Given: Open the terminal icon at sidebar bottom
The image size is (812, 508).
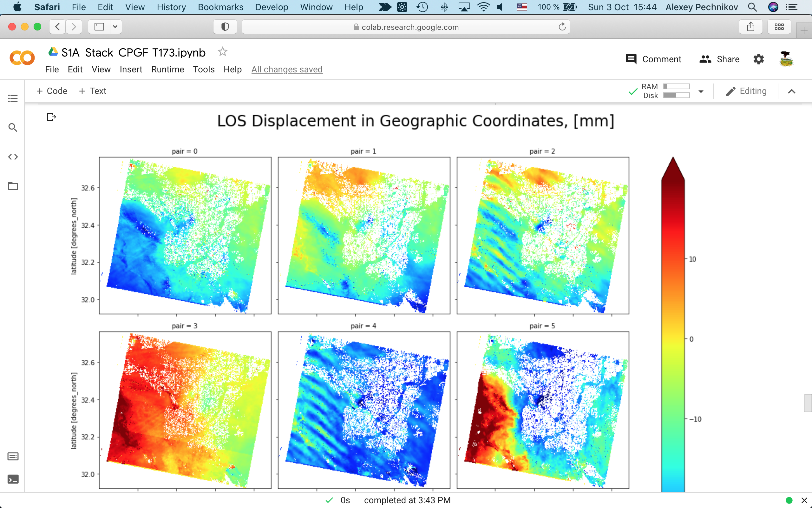Looking at the screenshot, I should pyautogui.click(x=13, y=479).
